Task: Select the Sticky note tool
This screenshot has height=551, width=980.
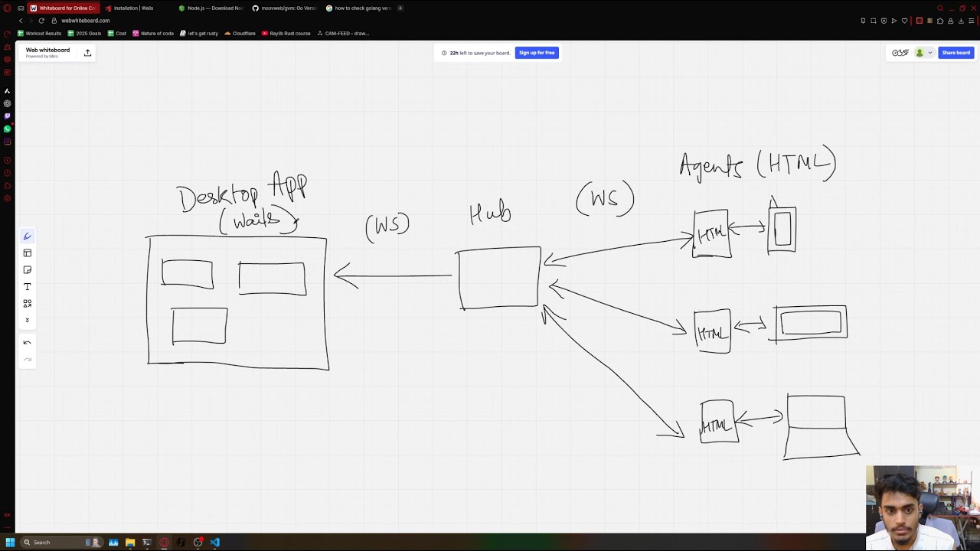Action: [x=28, y=269]
